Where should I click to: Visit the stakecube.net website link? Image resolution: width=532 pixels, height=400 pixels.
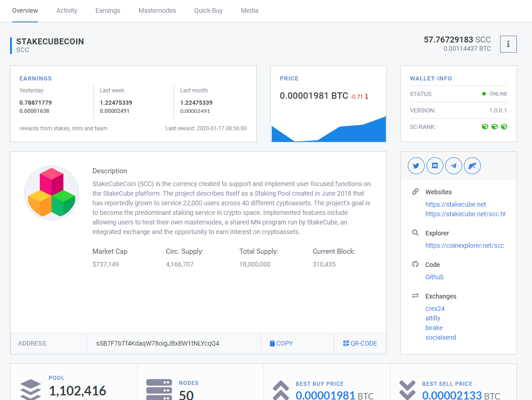pyautogui.click(x=456, y=204)
